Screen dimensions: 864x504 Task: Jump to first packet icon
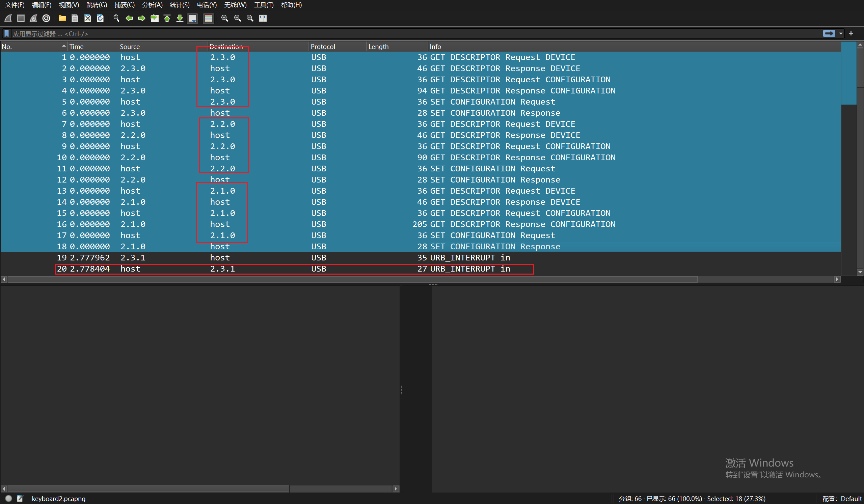pos(167,18)
